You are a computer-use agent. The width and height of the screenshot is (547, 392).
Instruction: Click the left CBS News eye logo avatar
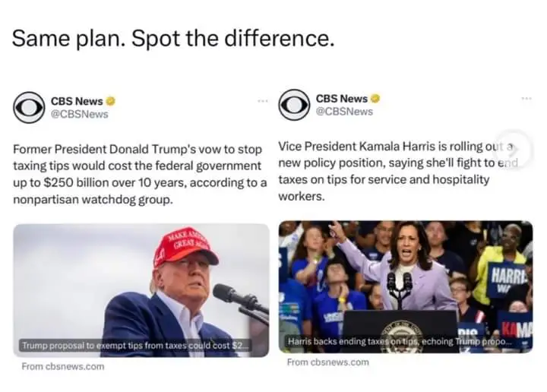pos(30,108)
